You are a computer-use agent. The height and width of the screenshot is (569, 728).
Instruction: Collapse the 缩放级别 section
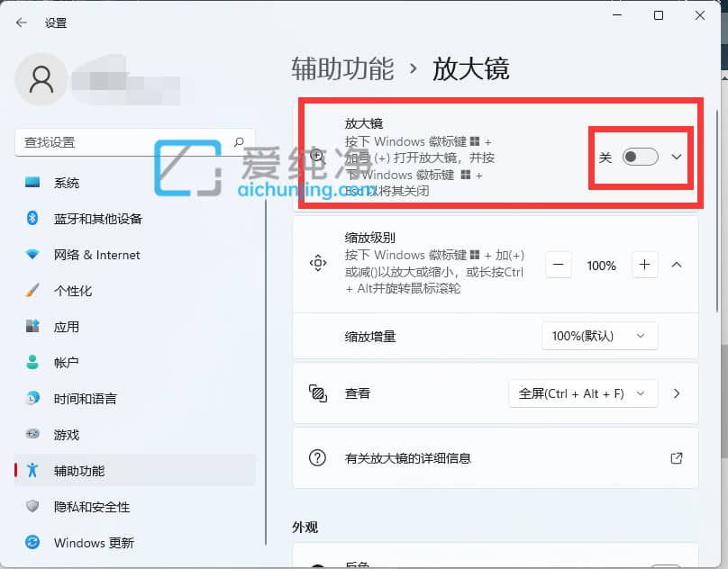(677, 265)
